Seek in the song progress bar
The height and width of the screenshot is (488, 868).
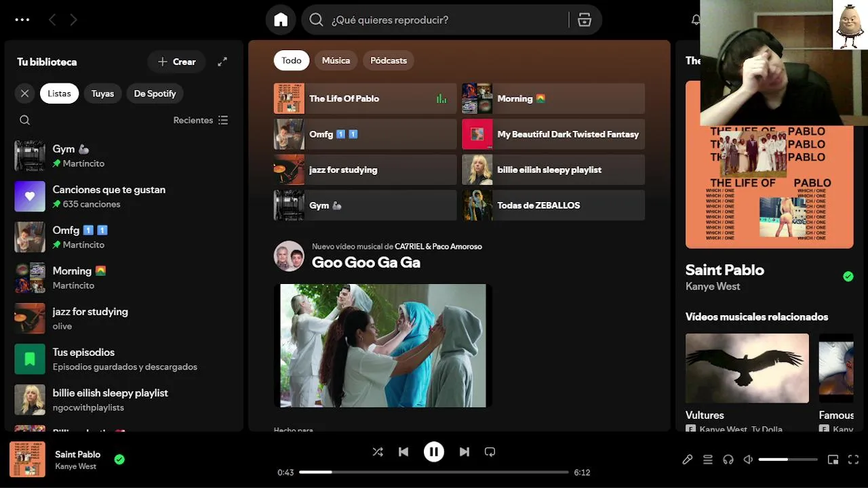[434, 472]
